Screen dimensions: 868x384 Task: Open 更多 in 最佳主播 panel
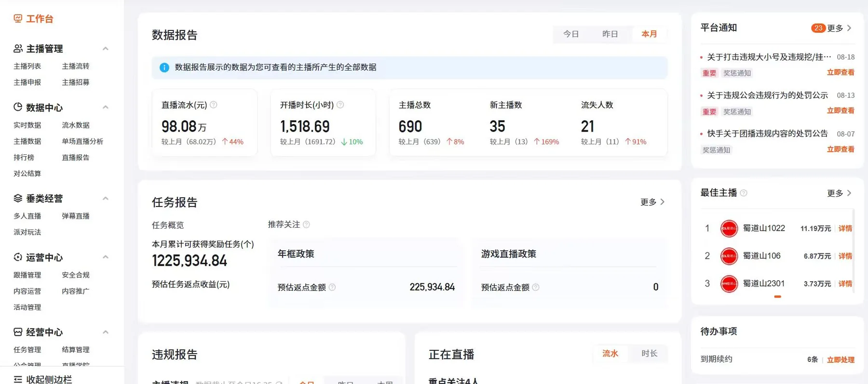pyautogui.click(x=839, y=193)
